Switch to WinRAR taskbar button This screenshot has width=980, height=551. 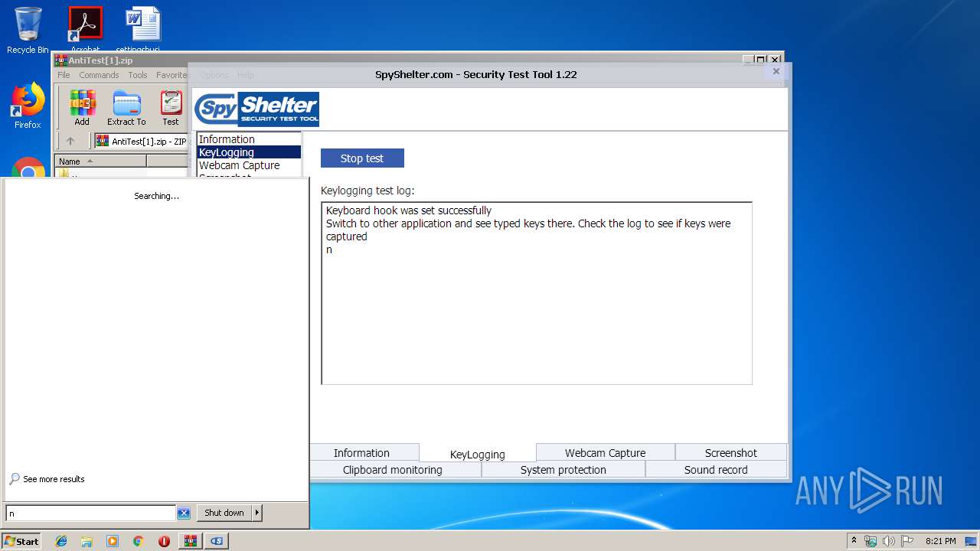tap(190, 541)
